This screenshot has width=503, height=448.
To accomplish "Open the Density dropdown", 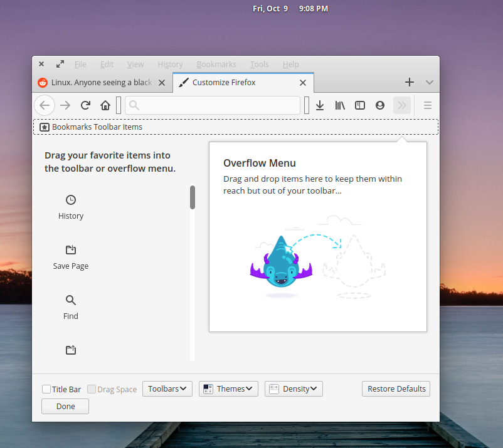I will [294, 388].
